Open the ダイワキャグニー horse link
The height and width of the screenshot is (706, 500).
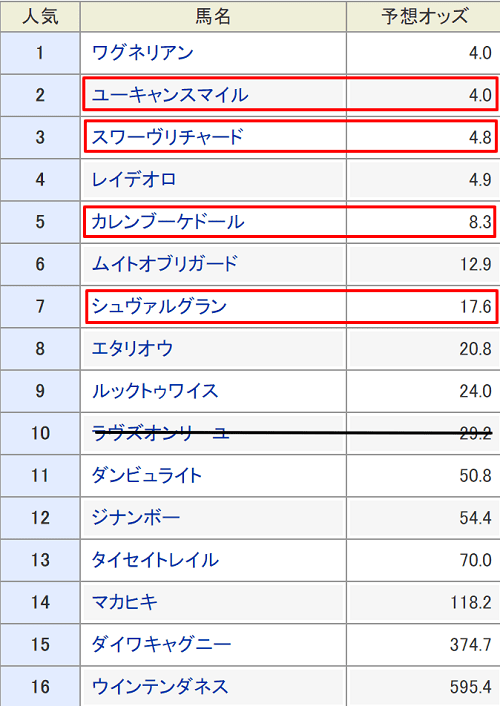click(x=161, y=644)
